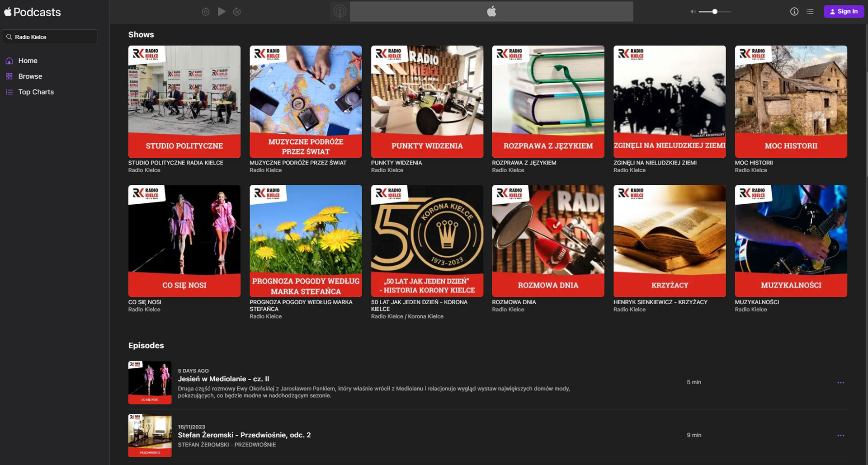Click the Play button in top bar
The height and width of the screenshot is (465, 868).
coord(222,12)
